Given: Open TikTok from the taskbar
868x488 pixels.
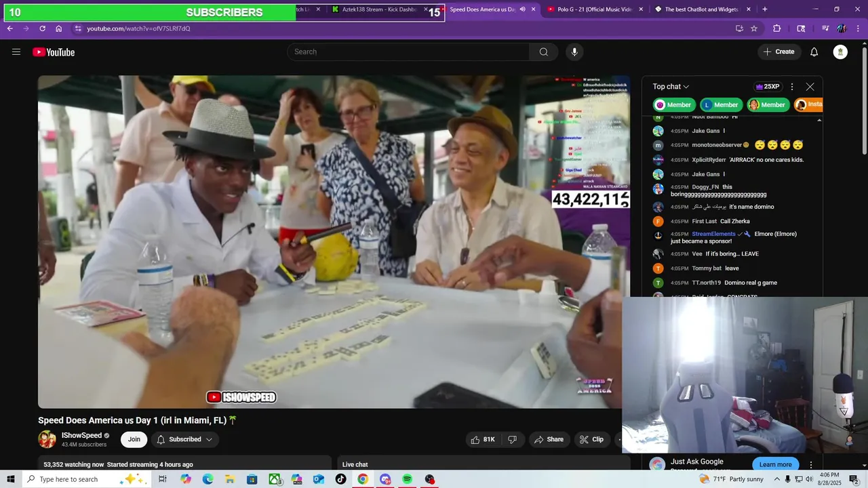Looking at the screenshot, I should pos(340,479).
